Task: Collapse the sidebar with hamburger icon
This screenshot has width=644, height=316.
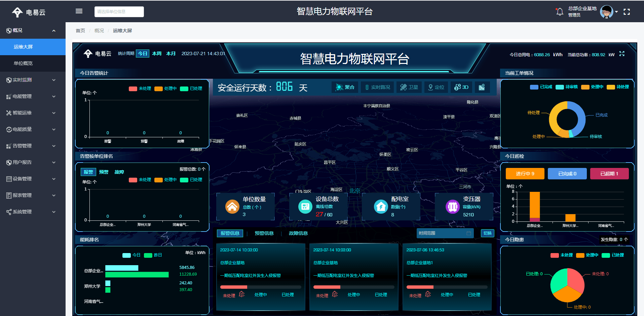Action: (x=79, y=11)
